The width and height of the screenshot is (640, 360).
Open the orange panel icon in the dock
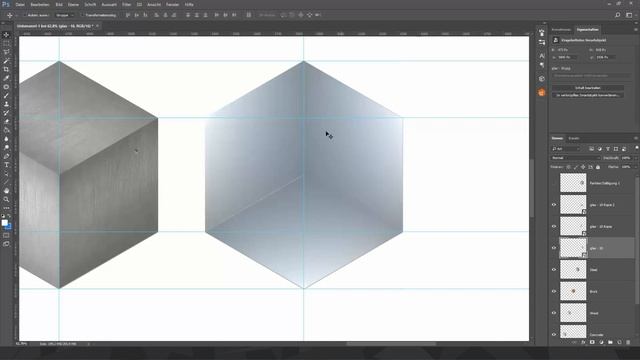click(x=542, y=93)
